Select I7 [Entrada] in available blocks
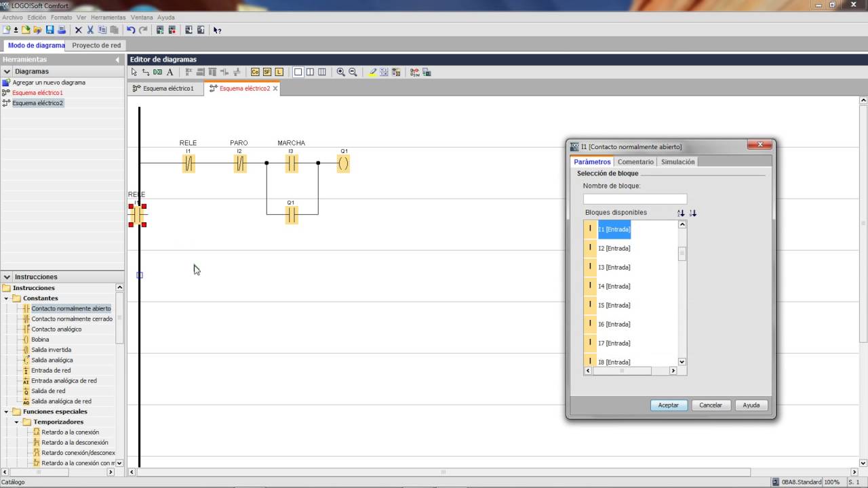Viewport: 868px width, 488px height. 614,344
